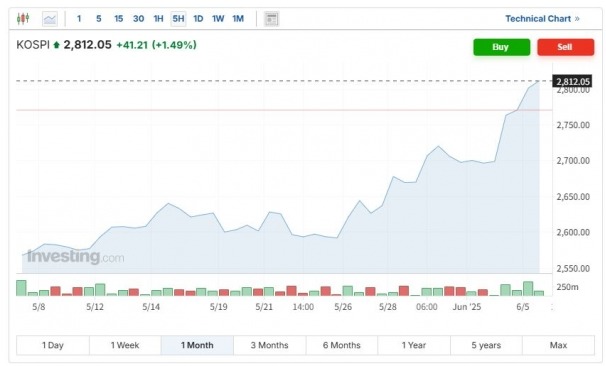The width and height of the screenshot is (606, 366).
Task: Switch to the 1 Day range tab
Action: pyautogui.click(x=53, y=345)
